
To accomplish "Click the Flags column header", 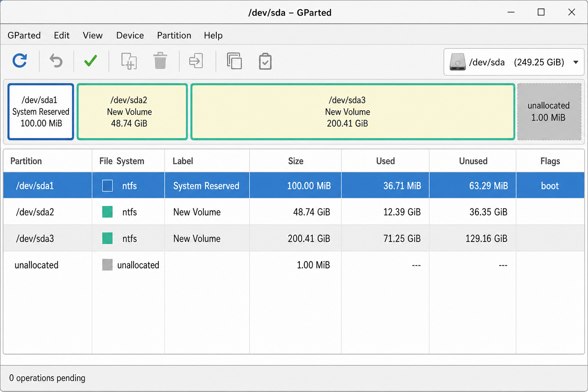I will point(550,161).
